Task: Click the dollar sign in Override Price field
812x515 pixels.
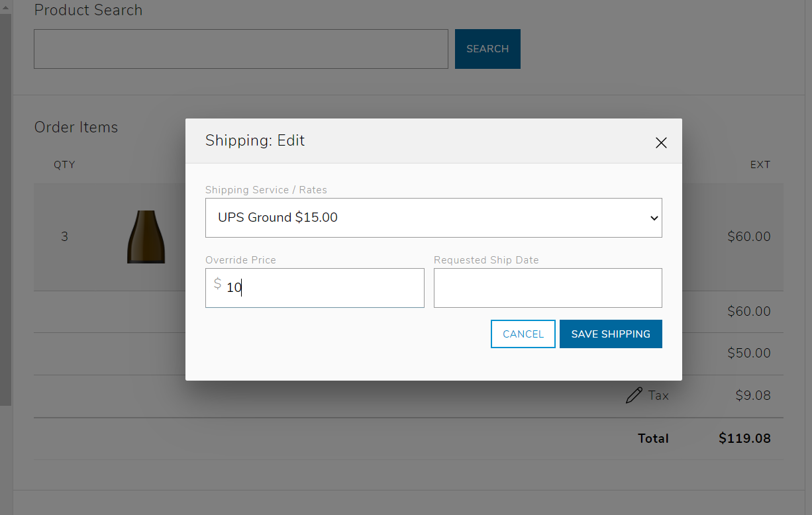Action: coord(218,283)
